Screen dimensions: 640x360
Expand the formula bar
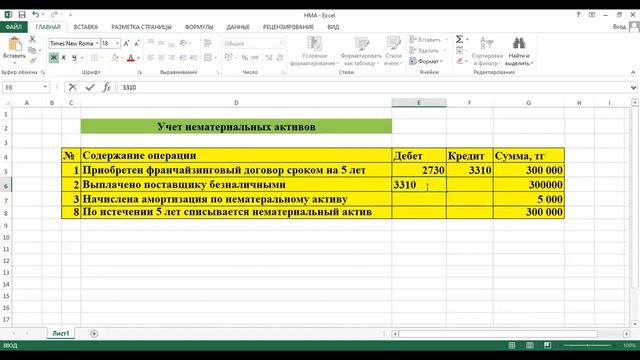(x=633, y=87)
